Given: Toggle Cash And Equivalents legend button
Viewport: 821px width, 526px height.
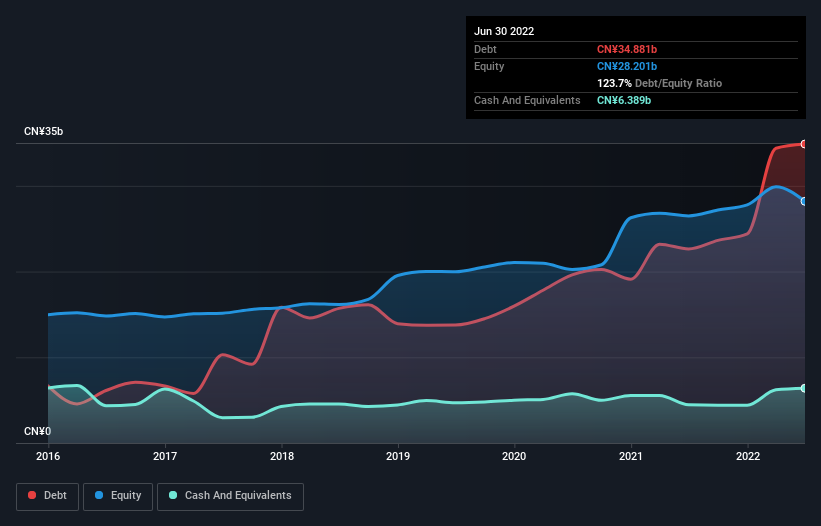Looking at the screenshot, I should [230, 496].
